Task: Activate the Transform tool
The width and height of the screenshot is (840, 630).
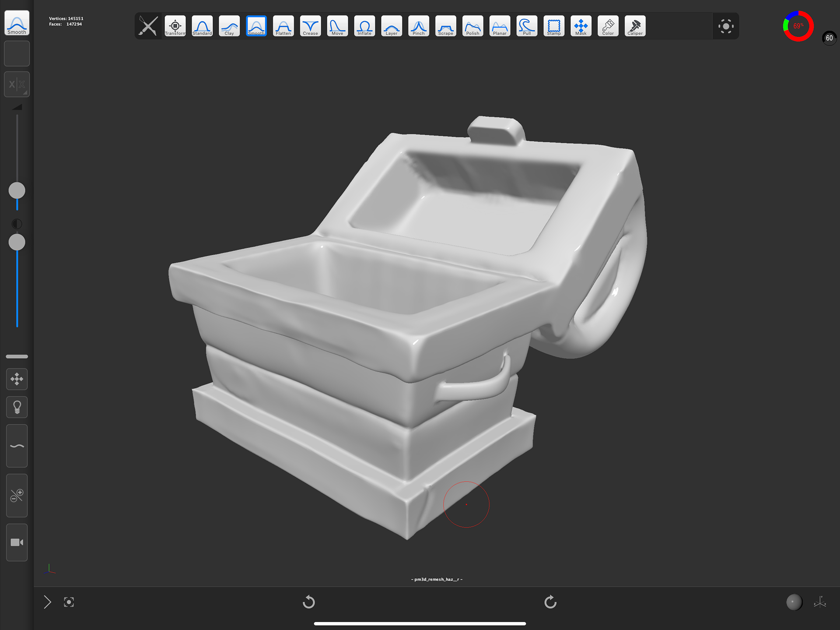Action: tap(175, 26)
